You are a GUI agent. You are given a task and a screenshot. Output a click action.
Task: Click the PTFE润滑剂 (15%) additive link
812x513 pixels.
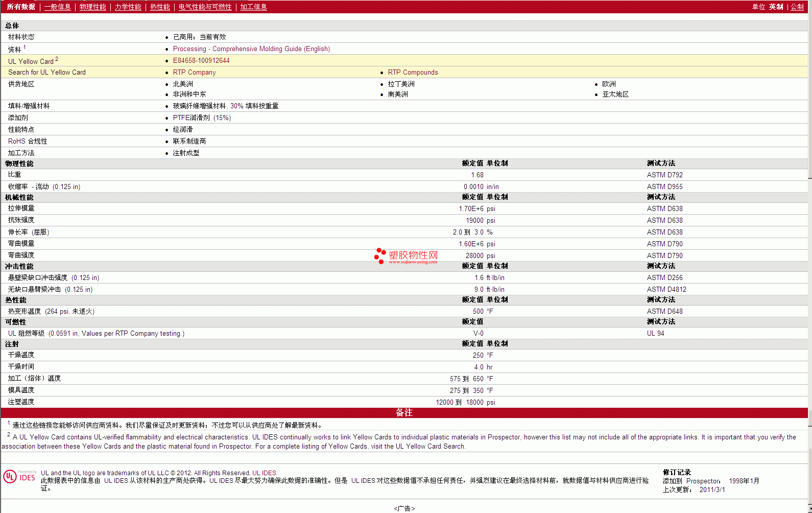tap(202, 118)
